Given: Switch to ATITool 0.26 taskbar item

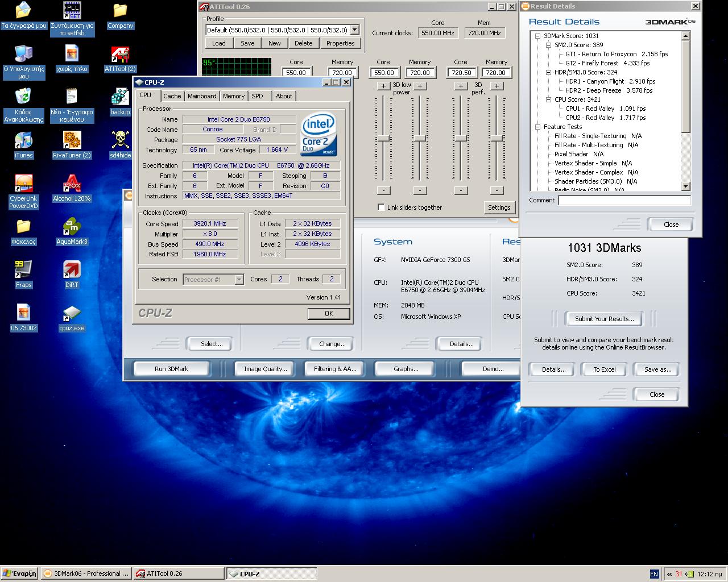Looking at the screenshot, I should [179, 574].
